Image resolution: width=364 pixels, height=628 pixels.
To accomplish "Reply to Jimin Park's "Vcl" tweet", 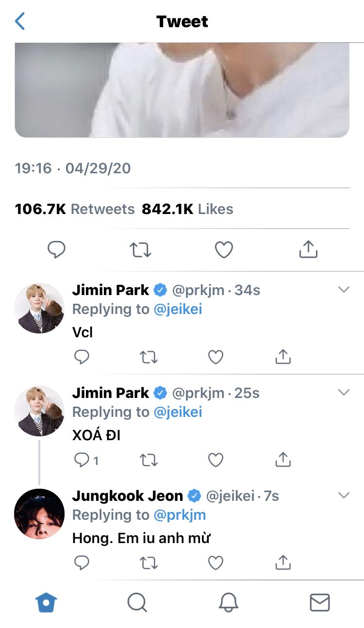I will pyautogui.click(x=82, y=357).
